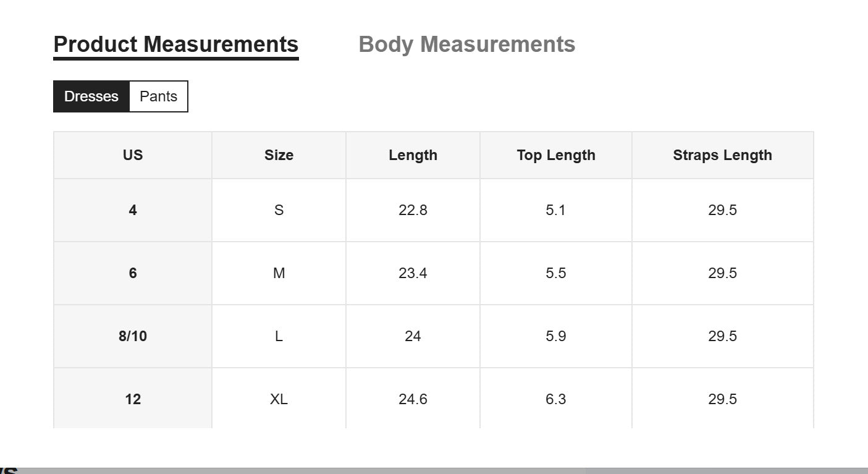Click the Size column header
The width and height of the screenshot is (868, 474).
click(279, 155)
